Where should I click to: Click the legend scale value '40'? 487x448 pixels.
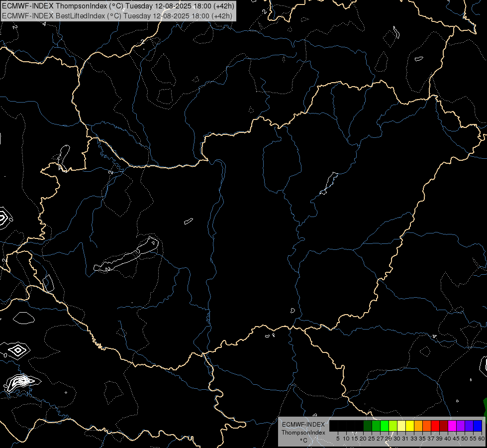pos(448,439)
